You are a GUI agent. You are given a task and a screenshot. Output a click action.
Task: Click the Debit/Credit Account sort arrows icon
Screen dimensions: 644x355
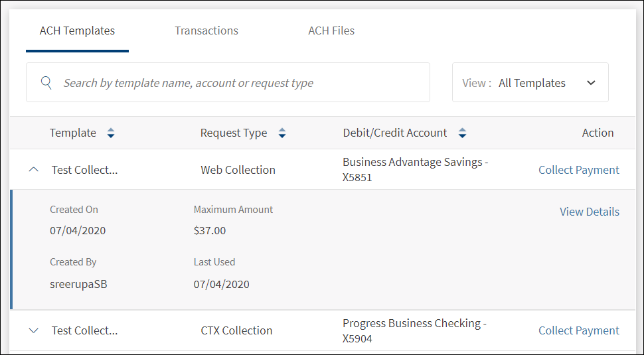(x=462, y=133)
